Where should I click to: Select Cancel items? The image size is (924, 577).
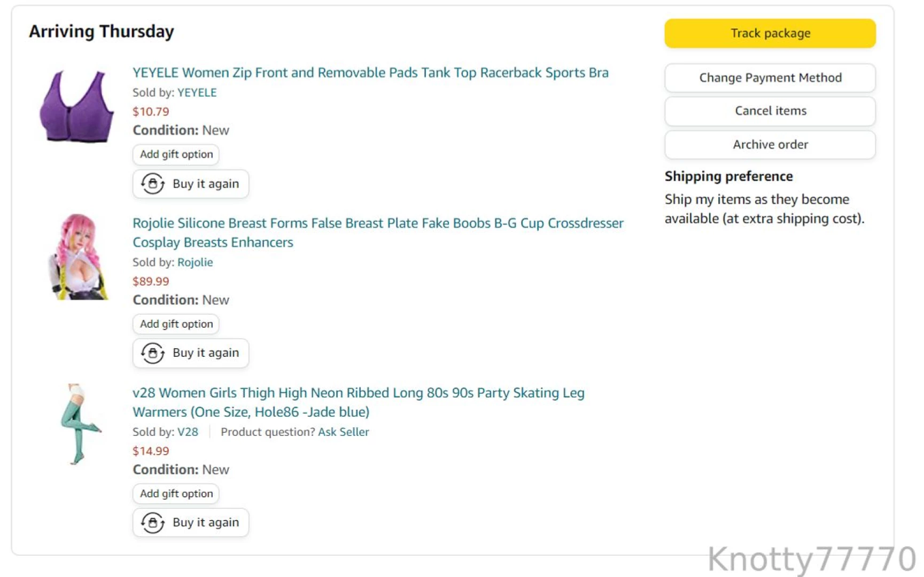[770, 111]
